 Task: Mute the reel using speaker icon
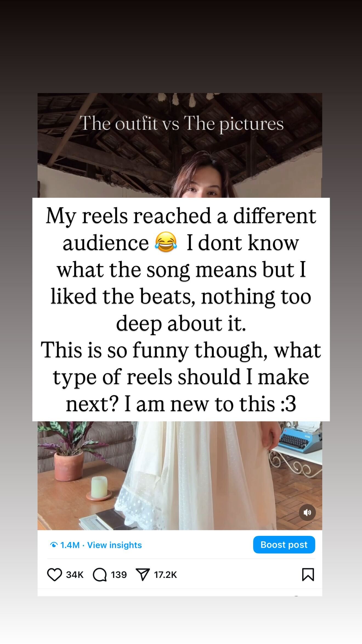[307, 513]
